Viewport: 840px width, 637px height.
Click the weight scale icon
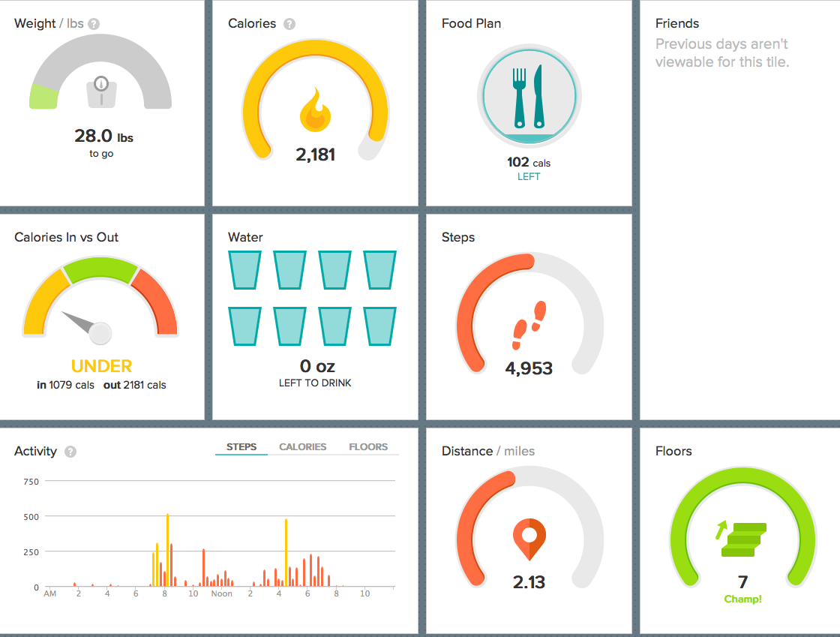pyautogui.click(x=101, y=92)
